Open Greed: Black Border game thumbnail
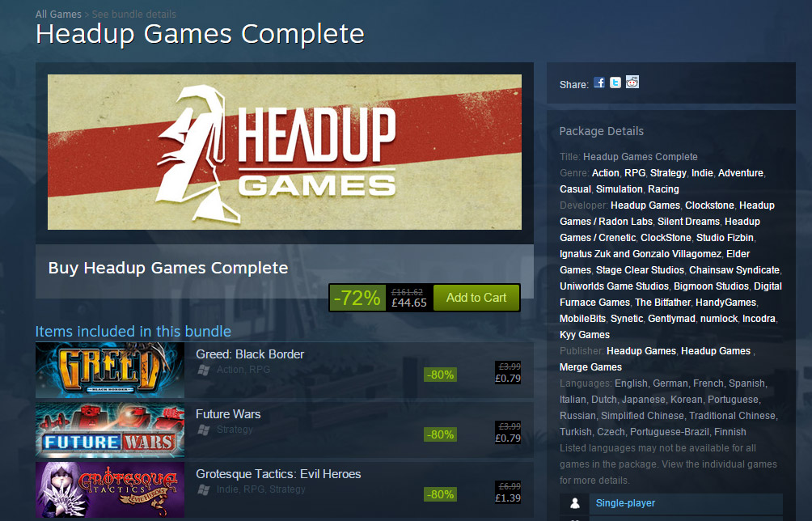Image resolution: width=812 pixels, height=521 pixels. 110,370
